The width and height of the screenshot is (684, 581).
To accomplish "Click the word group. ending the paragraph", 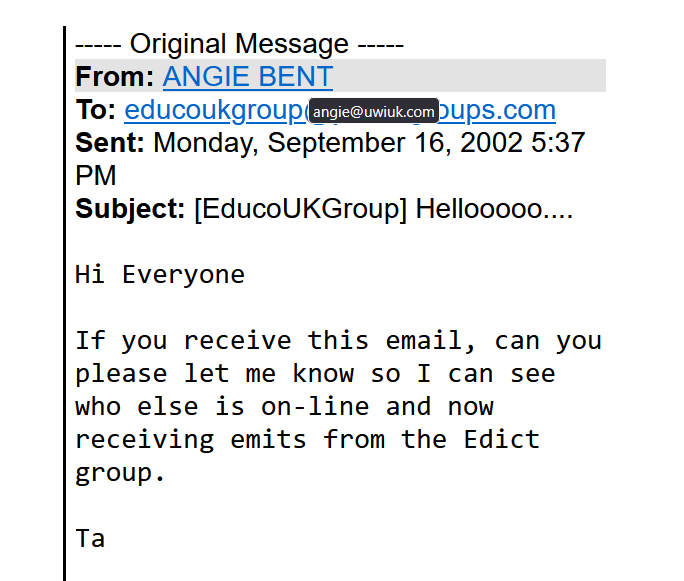I will [x=120, y=472].
